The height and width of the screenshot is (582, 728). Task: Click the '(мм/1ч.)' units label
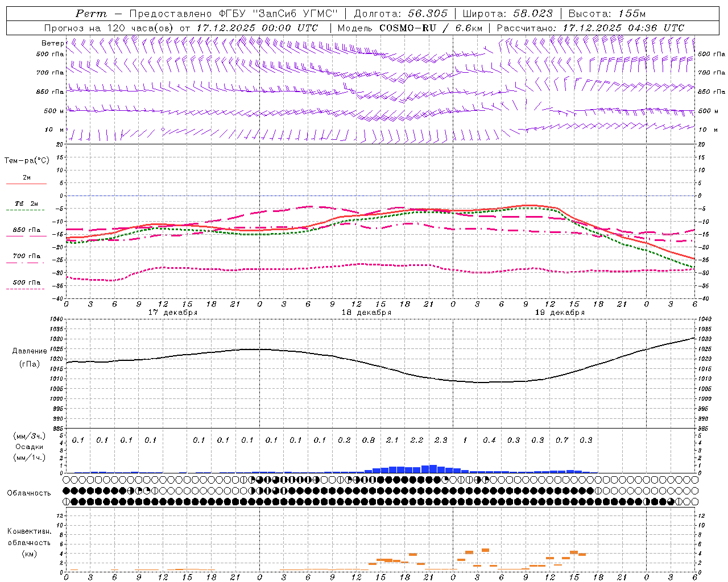point(29,458)
